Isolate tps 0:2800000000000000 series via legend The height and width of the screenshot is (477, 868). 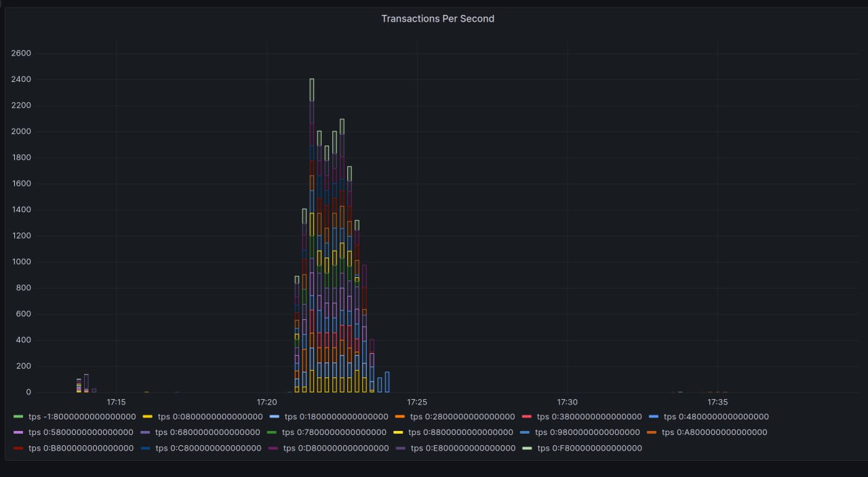tap(462, 417)
